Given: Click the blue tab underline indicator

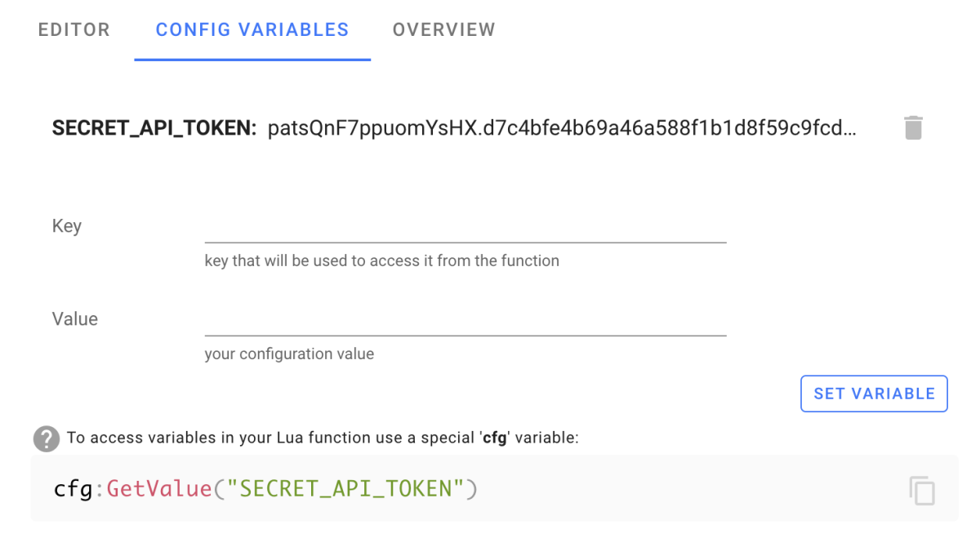Looking at the screenshot, I should pyautogui.click(x=252, y=58).
